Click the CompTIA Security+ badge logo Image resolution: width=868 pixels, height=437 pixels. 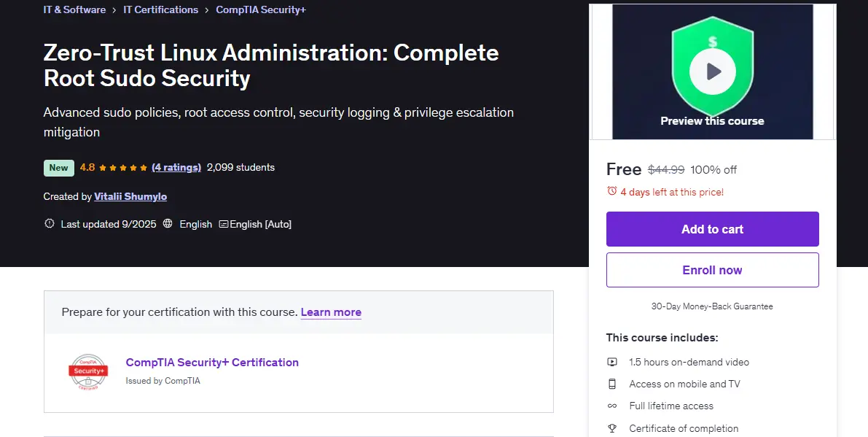(88, 371)
